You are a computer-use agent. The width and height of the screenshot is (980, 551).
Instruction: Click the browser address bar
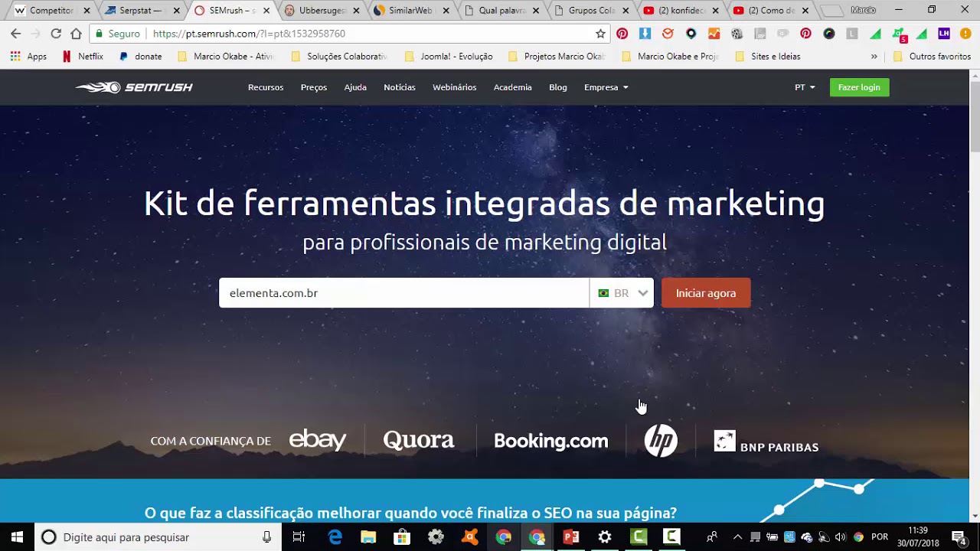(348, 34)
